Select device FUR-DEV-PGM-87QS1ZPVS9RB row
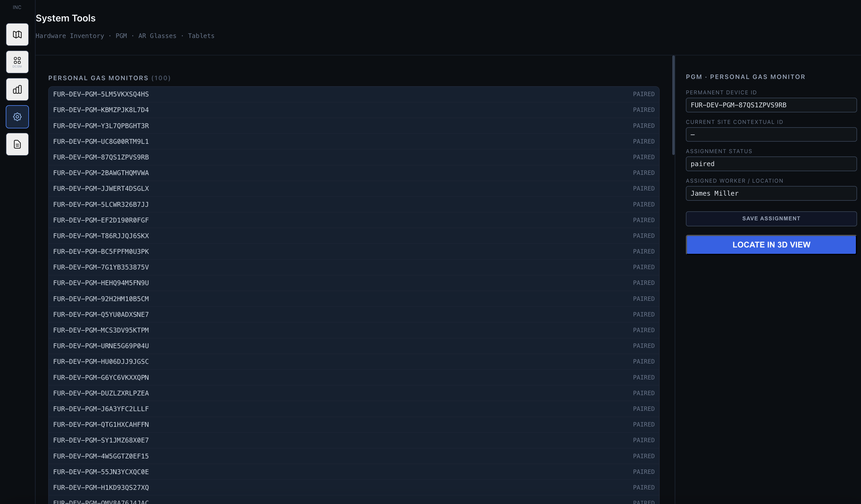 point(354,157)
